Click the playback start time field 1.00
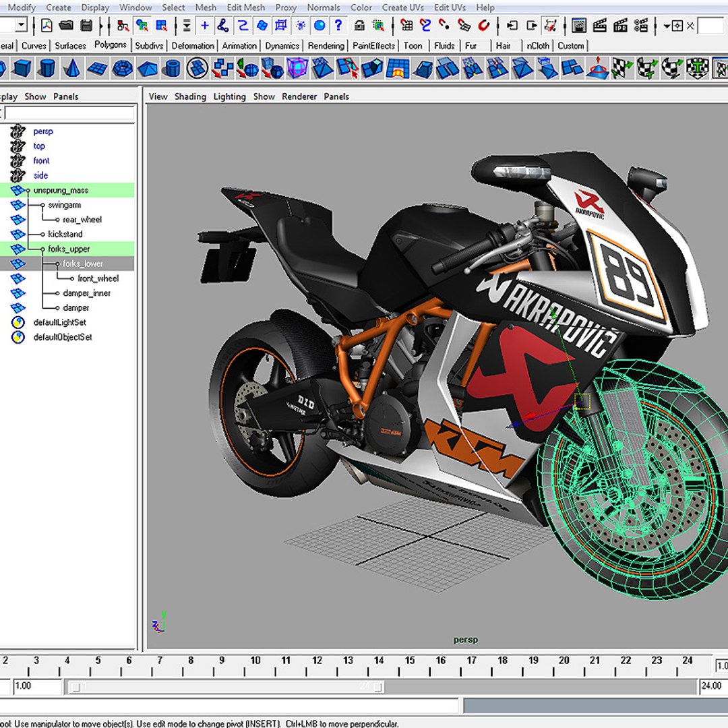The image size is (728, 728). coord(37,686)
